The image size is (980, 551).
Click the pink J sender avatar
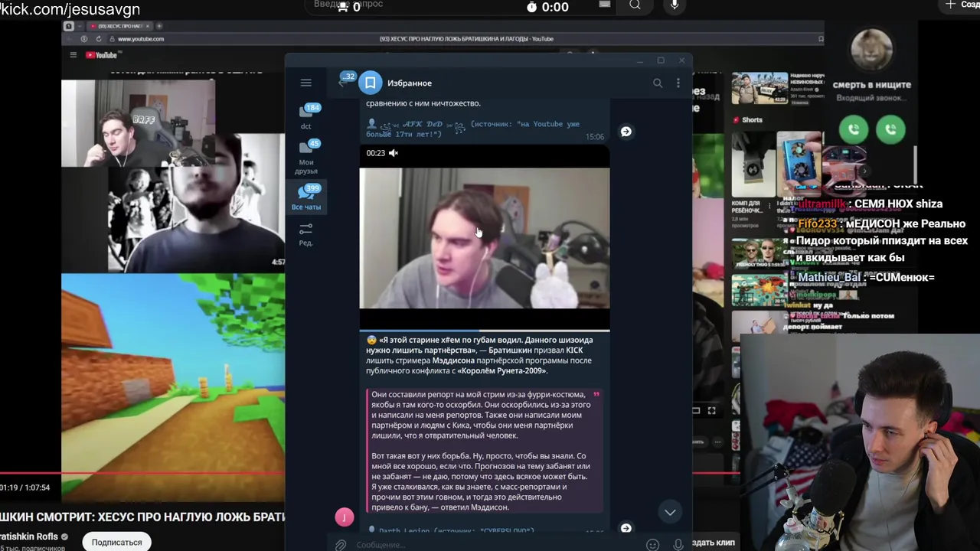click(x=345, y=517)
